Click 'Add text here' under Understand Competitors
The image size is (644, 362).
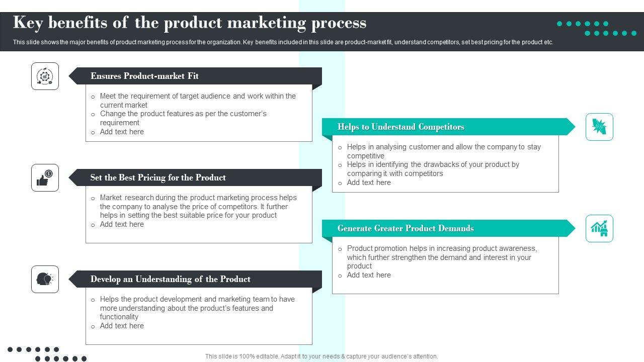coord(369,183)
